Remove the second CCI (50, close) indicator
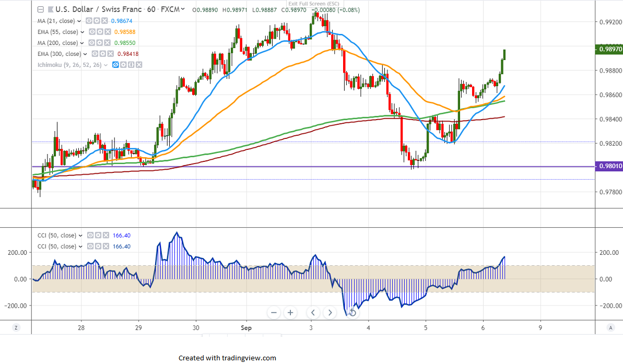The height and width of the screenshot is (364, 623). (x=105, y=246)
